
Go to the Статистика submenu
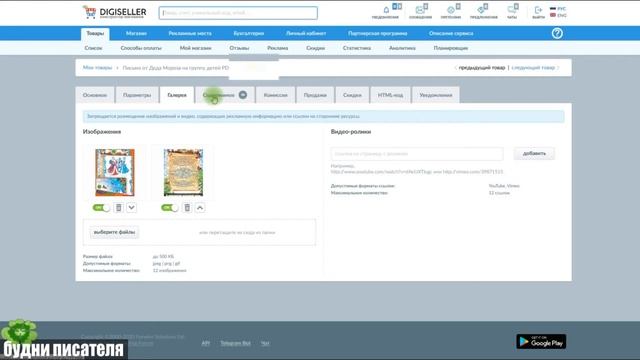tap(357, 48)
